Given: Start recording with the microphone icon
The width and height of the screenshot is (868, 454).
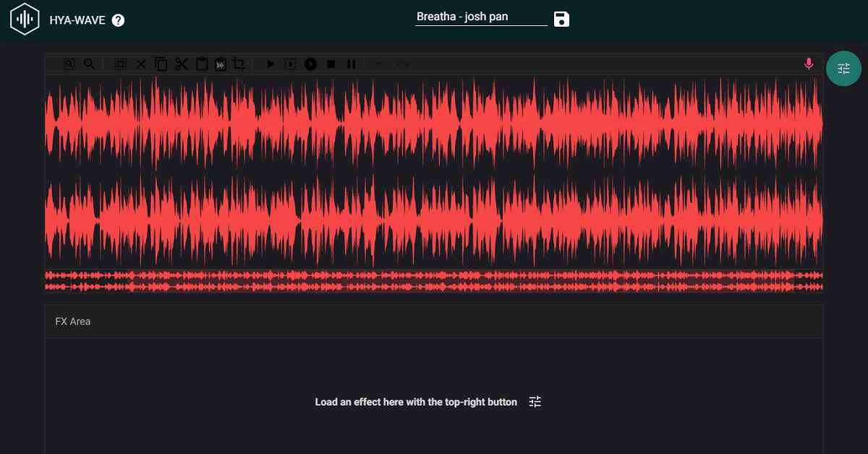Looking at the screenshot, I should (809, 64).
